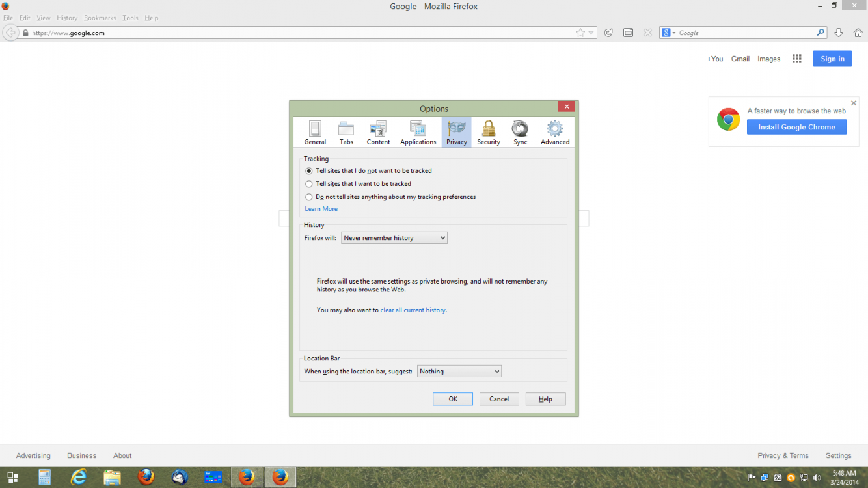Open the Applications options panel
Viewport: 868px width, 488px height.
[x=418, y=133]
